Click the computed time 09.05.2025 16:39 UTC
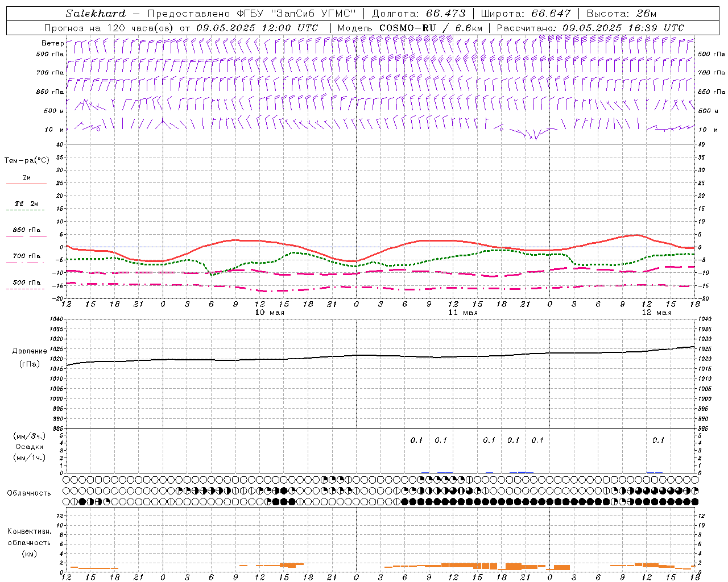The width and height of the screenshot is (728, 582). click(x=623, y=28)
